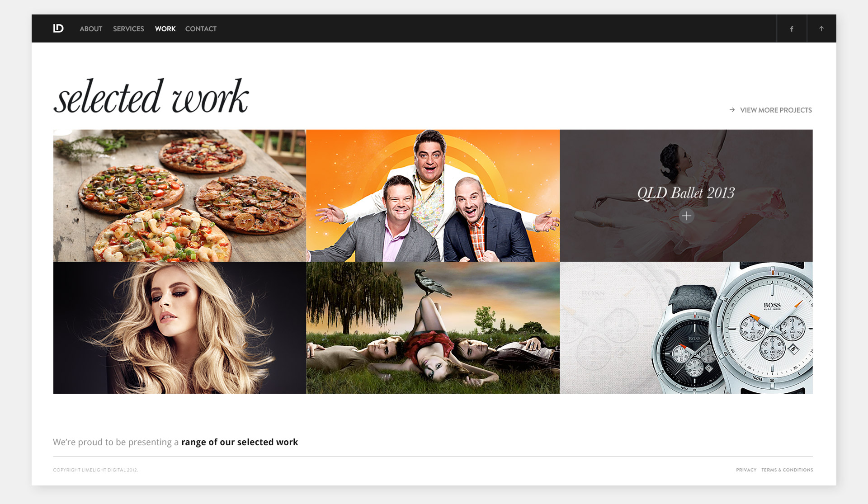Open the Privacy footer link
The height and width of the screenshot is (504, 868).
tap(746, 470)
